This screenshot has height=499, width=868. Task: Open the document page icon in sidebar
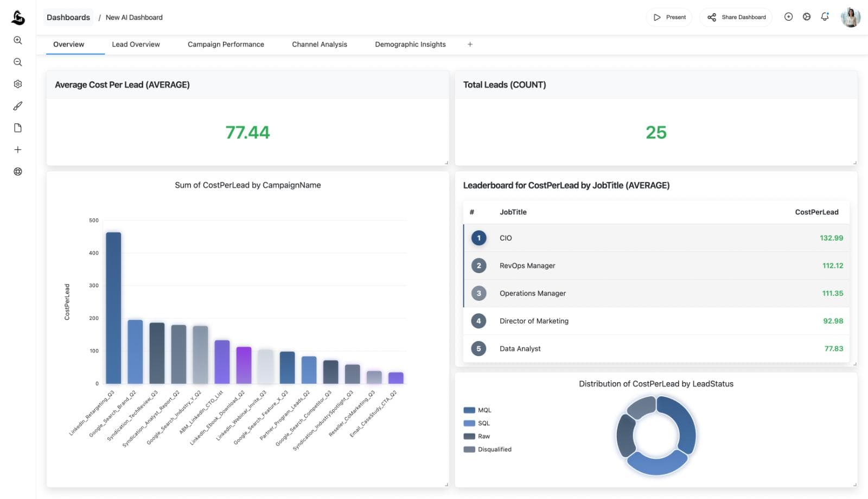pos(18,127)
